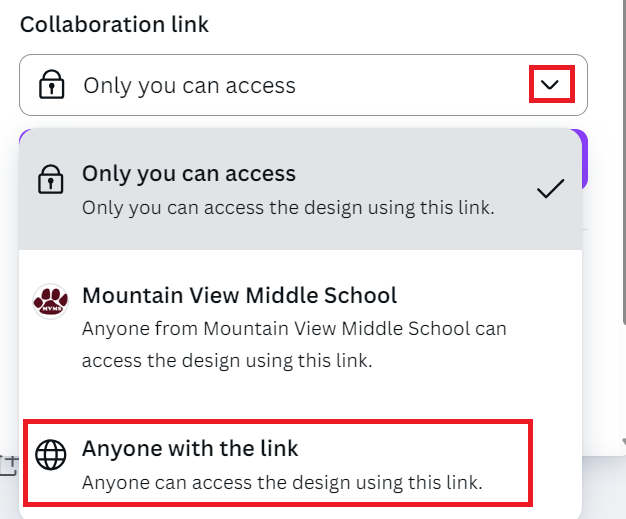Viewport: 626px width, 519px height.
Task: Choose the "Only you can access" option title
Action: [x=189, y=174]
